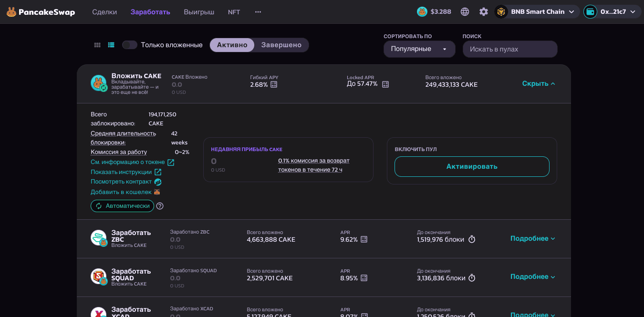The height and width of the screenshot is (317, 644).
Task: Click the PancakeSwap bunny logo
Action: (11, 12)
